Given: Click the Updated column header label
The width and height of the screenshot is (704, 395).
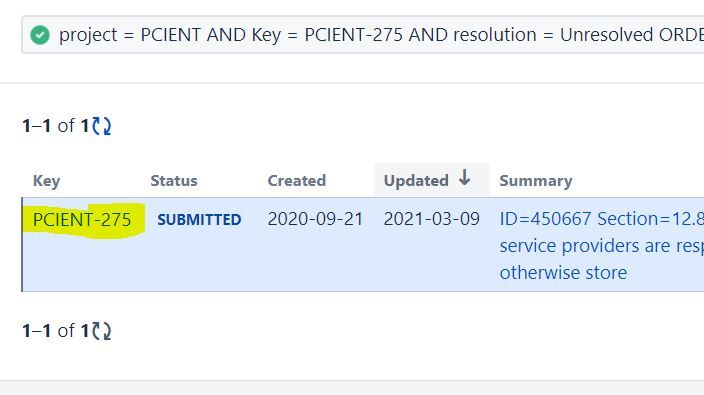Looking at the screenshot, I should click(416, 180).
